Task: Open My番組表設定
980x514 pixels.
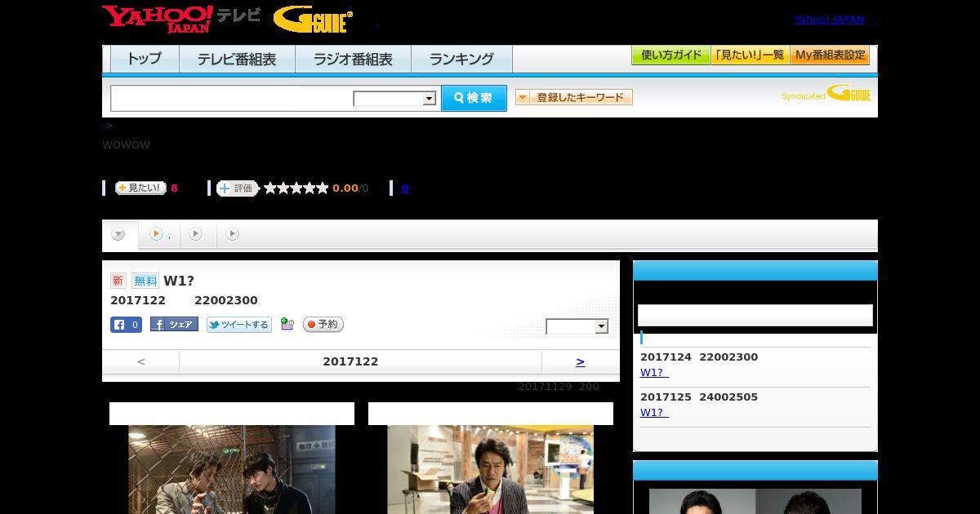Action: [830, 55]
